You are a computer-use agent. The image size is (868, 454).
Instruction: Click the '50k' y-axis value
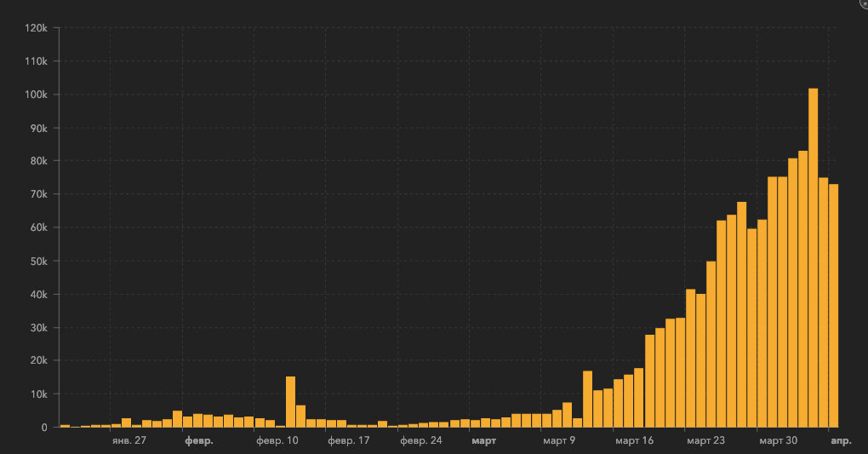39,261
